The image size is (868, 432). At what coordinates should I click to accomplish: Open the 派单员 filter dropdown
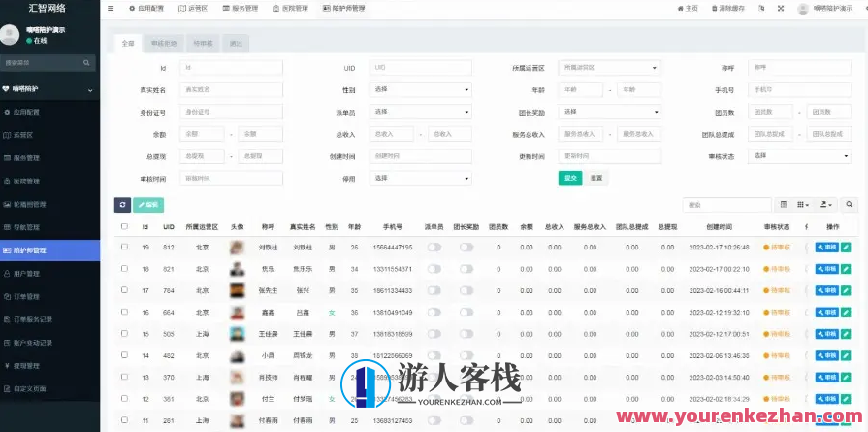pos(420,112)
